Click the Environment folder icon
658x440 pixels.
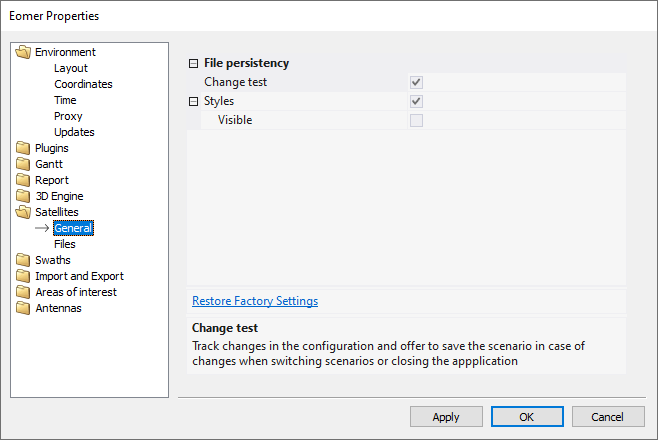[24, 52]
